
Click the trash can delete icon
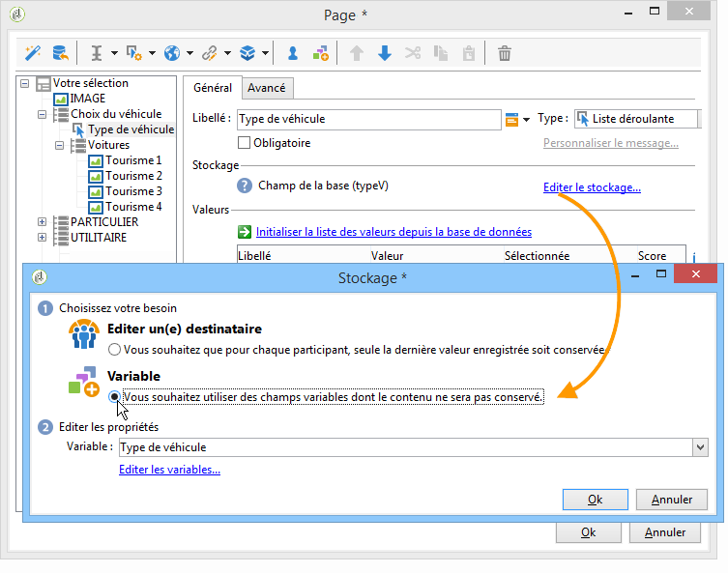[x=504, y=53]
